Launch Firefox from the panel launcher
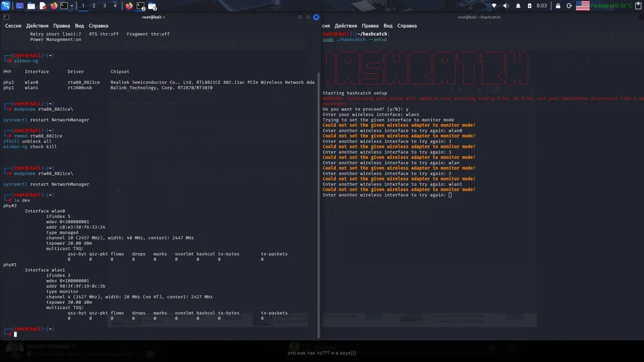 tap(54, 6)
